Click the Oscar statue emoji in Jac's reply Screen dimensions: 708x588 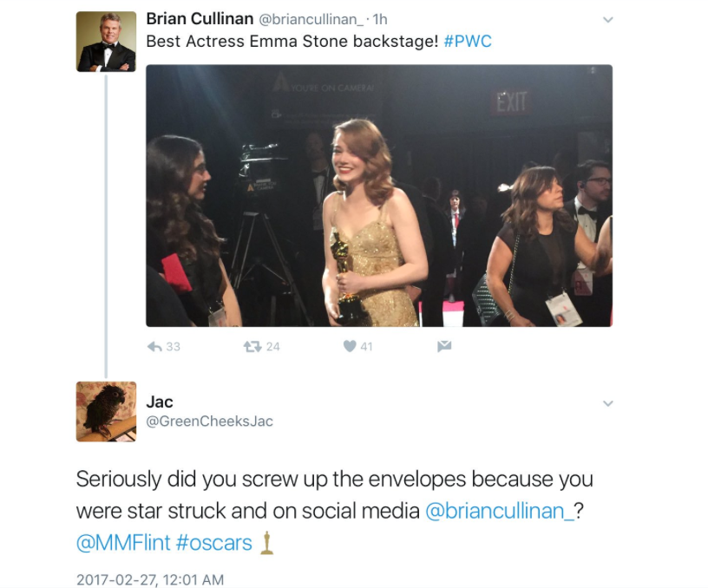tap(267, 543)
